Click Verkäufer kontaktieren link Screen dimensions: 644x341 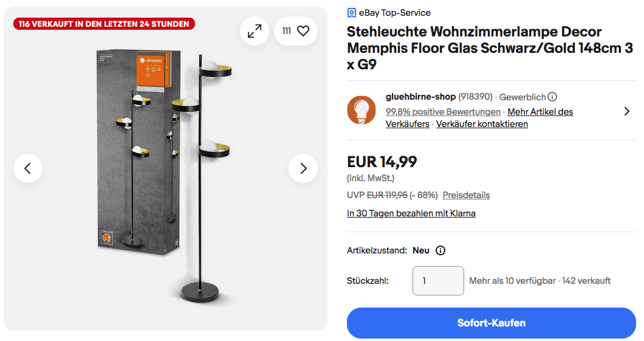482,124
